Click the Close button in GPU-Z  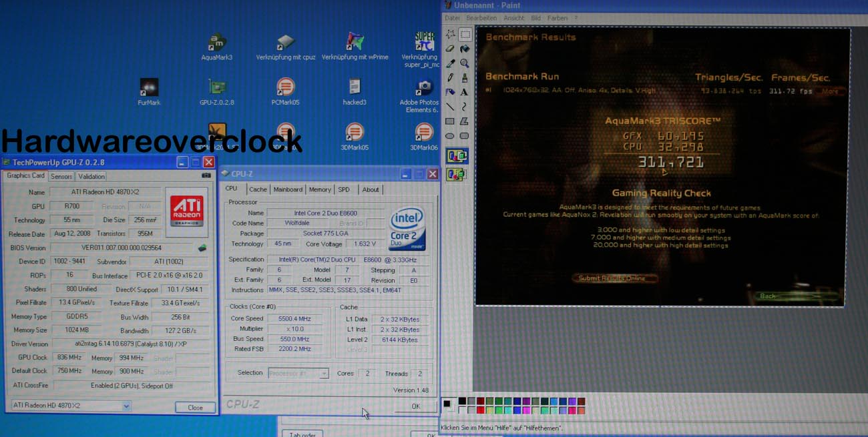point(195,407)
